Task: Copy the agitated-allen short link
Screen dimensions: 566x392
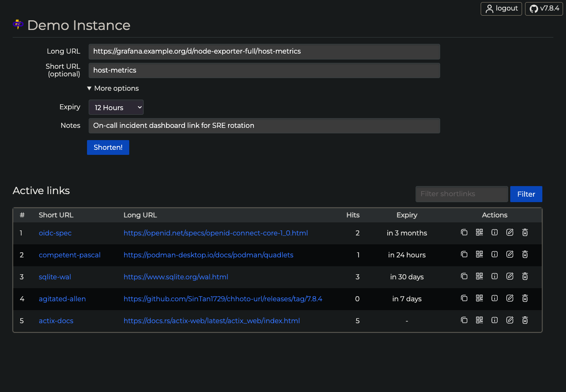Action: tap(464, 298)
